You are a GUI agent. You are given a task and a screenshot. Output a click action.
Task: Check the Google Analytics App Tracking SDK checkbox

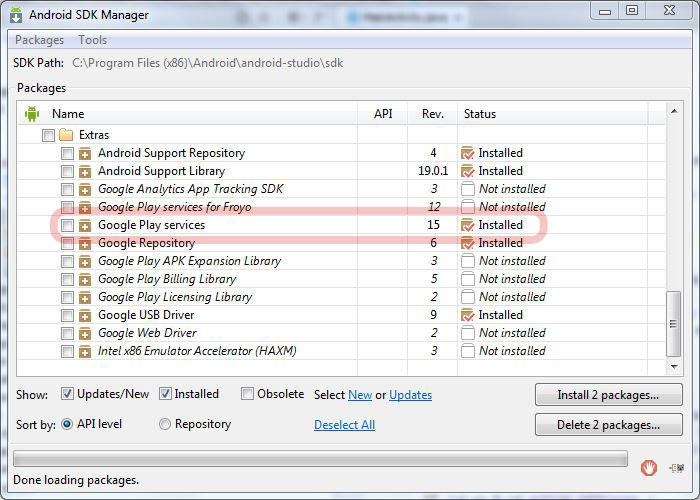pyautogui.click(x=67, y=189)
